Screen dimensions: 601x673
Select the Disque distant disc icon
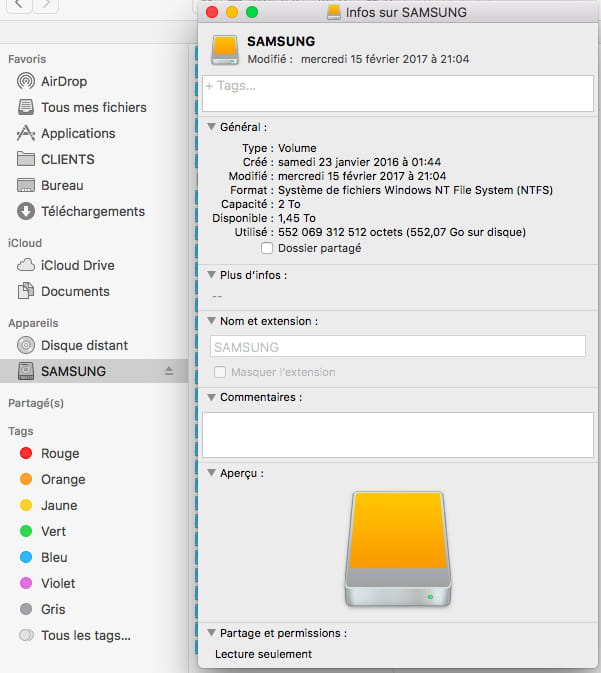[26, 345]
